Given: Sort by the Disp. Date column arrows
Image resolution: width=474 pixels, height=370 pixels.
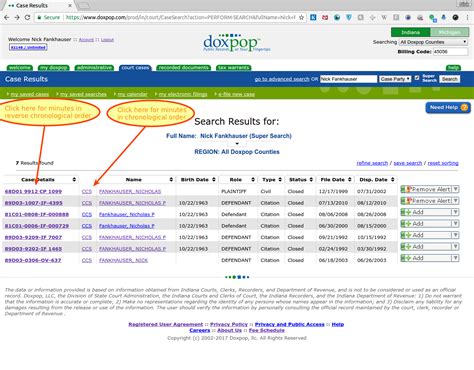Looking at the screenshot, I should [393, 179].
